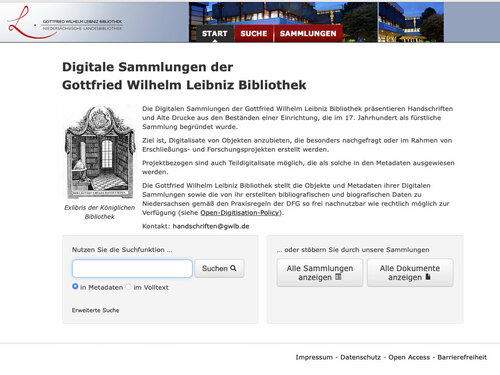Click the Leibniz Bibliothek logo

tap(65, 23)
